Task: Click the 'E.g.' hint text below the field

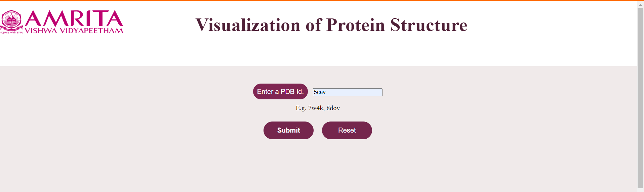Action: (x=301, y=108)
